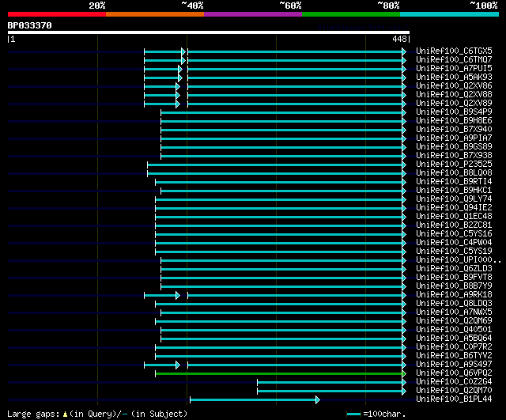The height and width of the screenshot is (420, 506).
Task: Select the UniRef100_B8B7Y9 label
Action: (454, 286)
